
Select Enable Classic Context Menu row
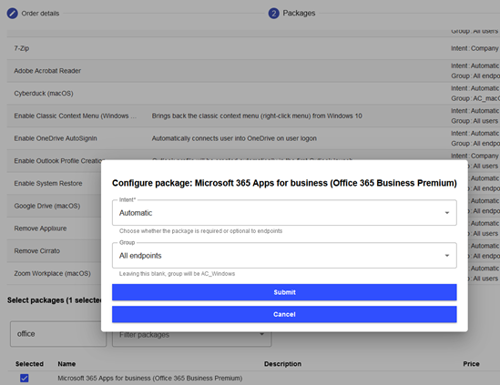(253, 116)
